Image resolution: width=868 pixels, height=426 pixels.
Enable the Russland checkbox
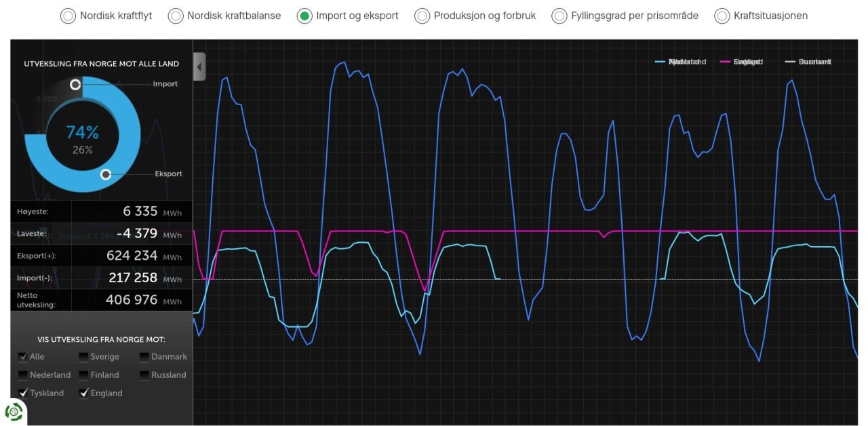(x=145, y=375)
